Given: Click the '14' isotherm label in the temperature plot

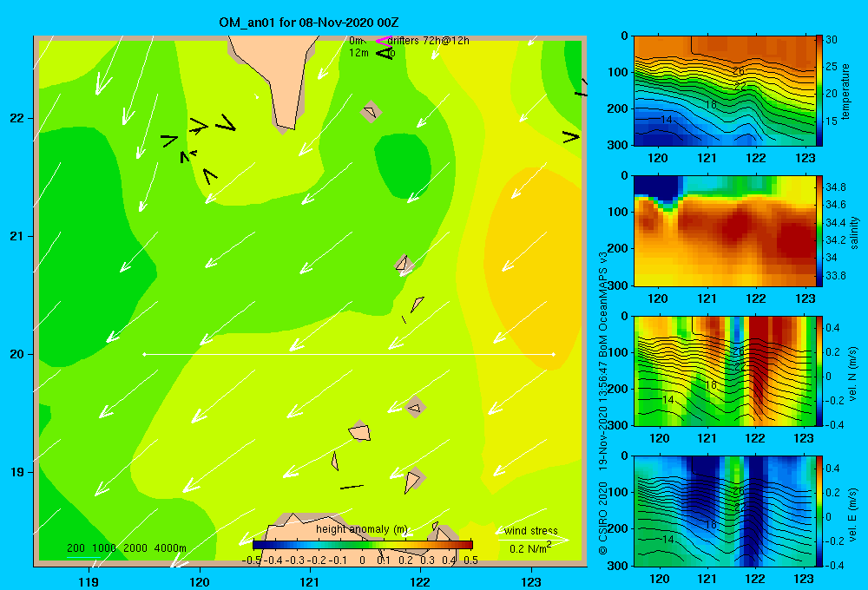Looking at the screenshot, I should (x=667, y=120).
